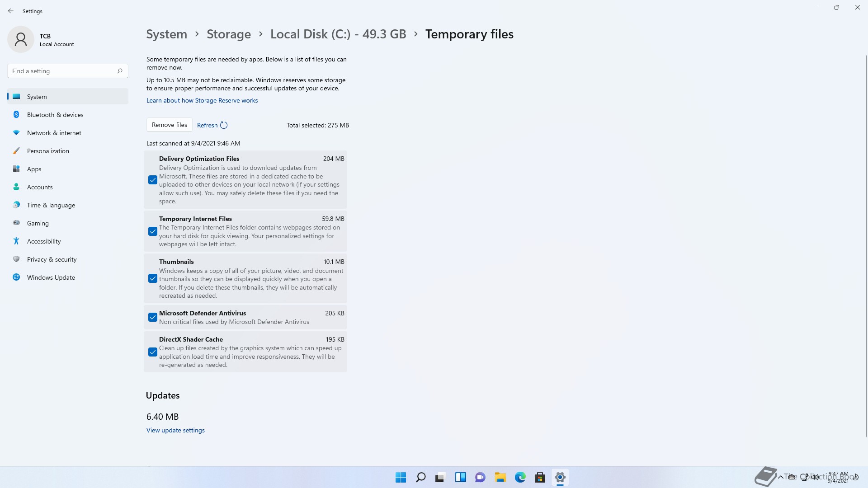Click the Accounts person icon

[x=16, y=187]
